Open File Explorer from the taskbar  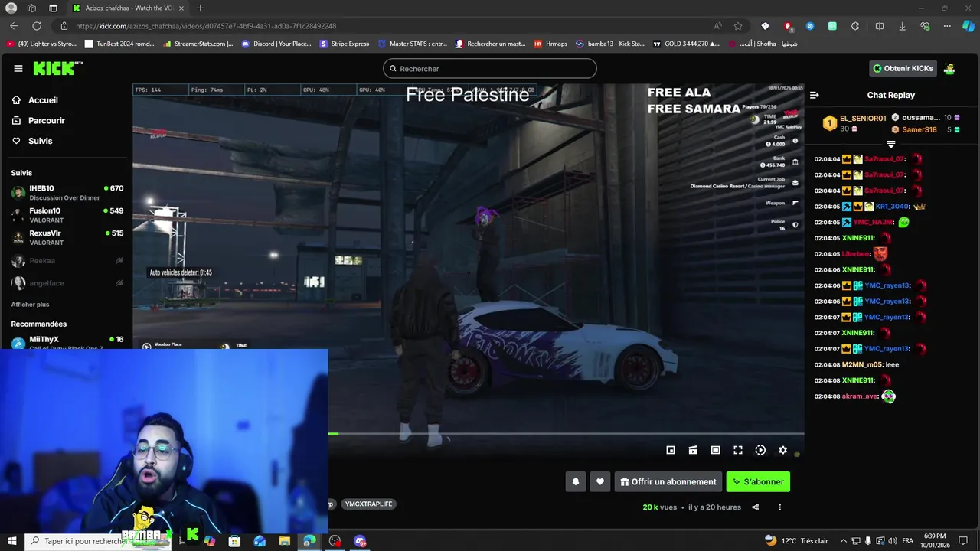point(285,541)
